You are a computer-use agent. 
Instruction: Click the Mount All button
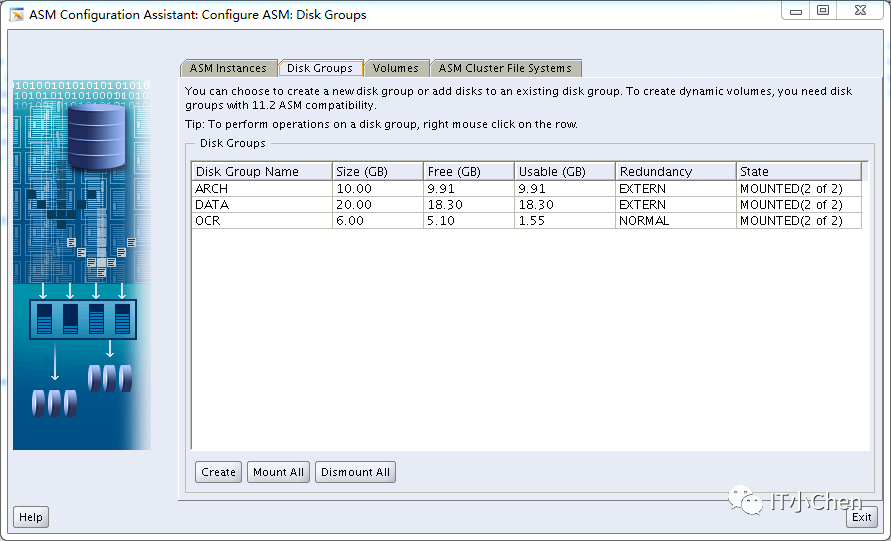coord(278,472)
